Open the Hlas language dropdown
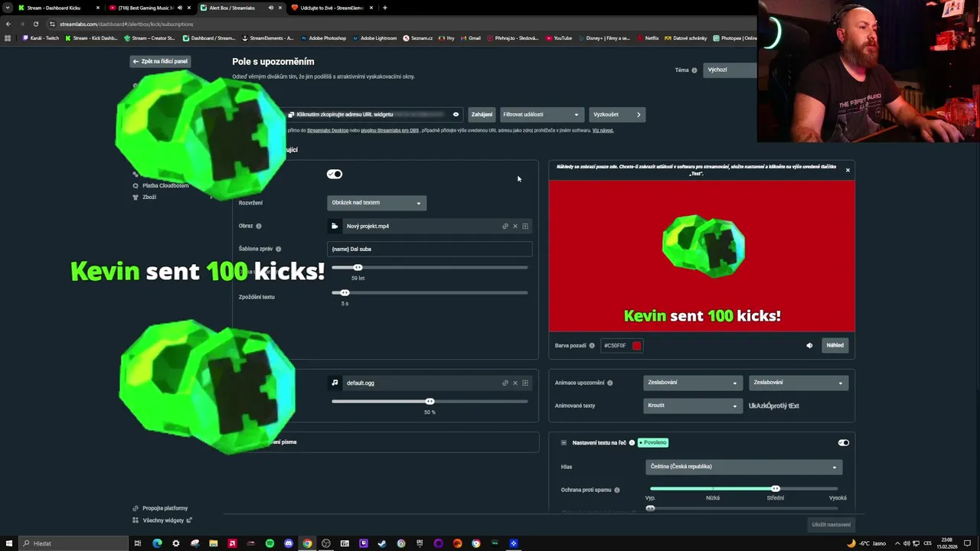The width and height of the screenshot is (980, 551). 743,467
